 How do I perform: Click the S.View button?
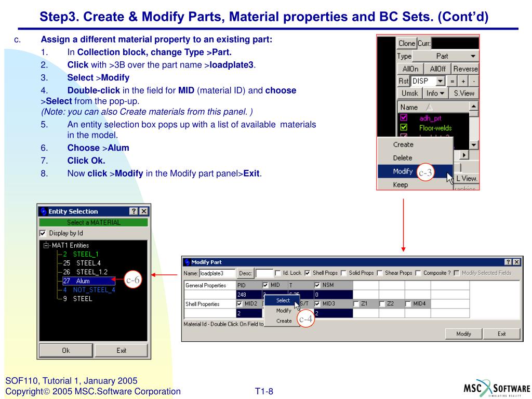tap(464, 93)
